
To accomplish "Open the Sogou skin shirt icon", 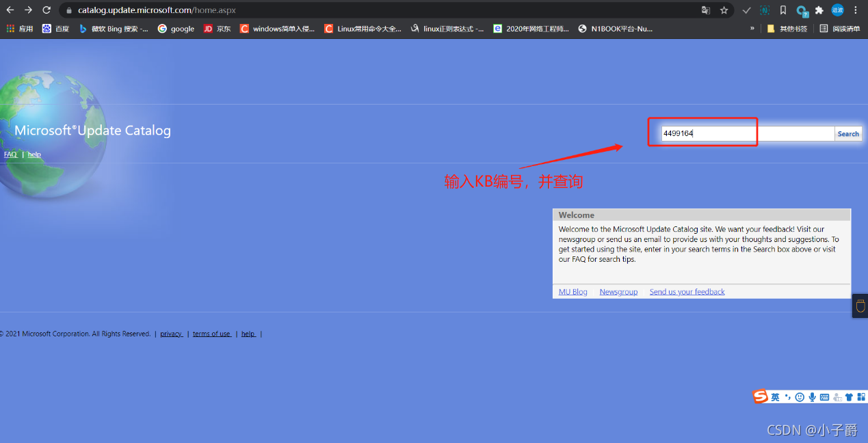I will click(849, 397).
